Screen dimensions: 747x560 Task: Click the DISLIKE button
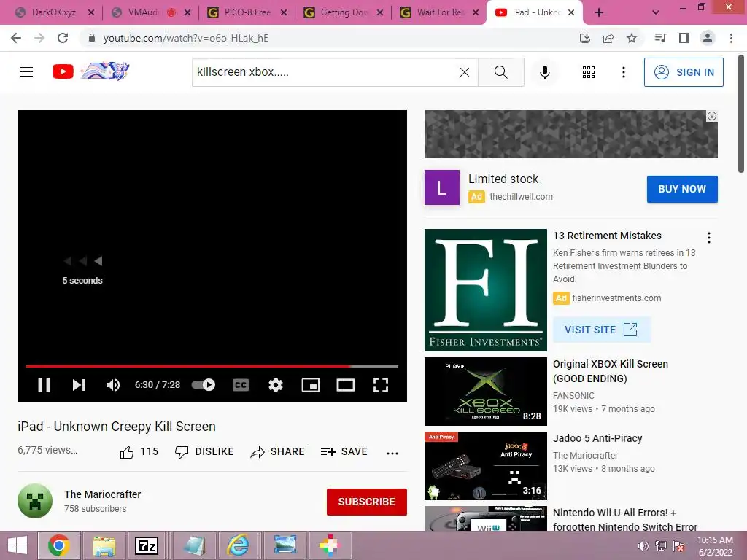pyautogui.click(x=204, y=452)
